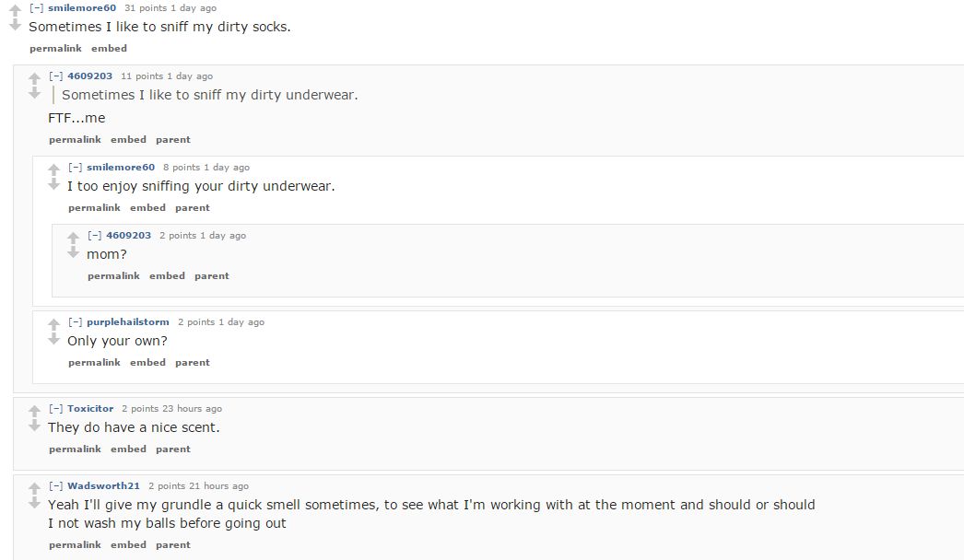This screenshot has width=964, height=560.
Task: Downvote 4609203's "FTF...me" comment
Action: (34, 93)
